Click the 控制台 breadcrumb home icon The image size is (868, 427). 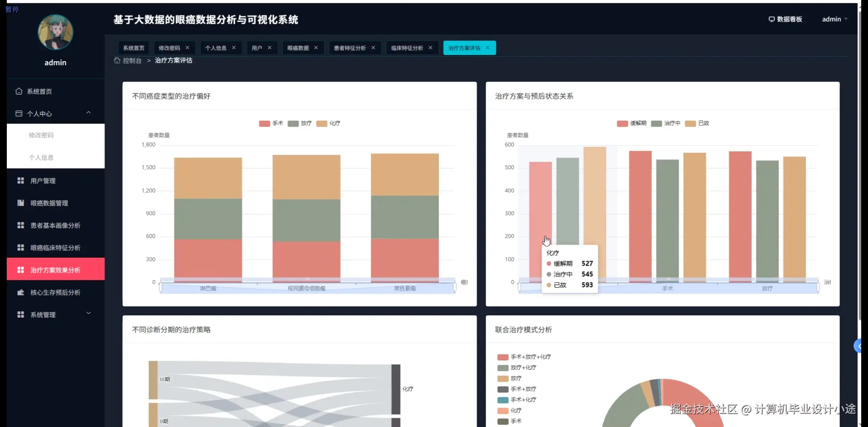pos(117,60)
